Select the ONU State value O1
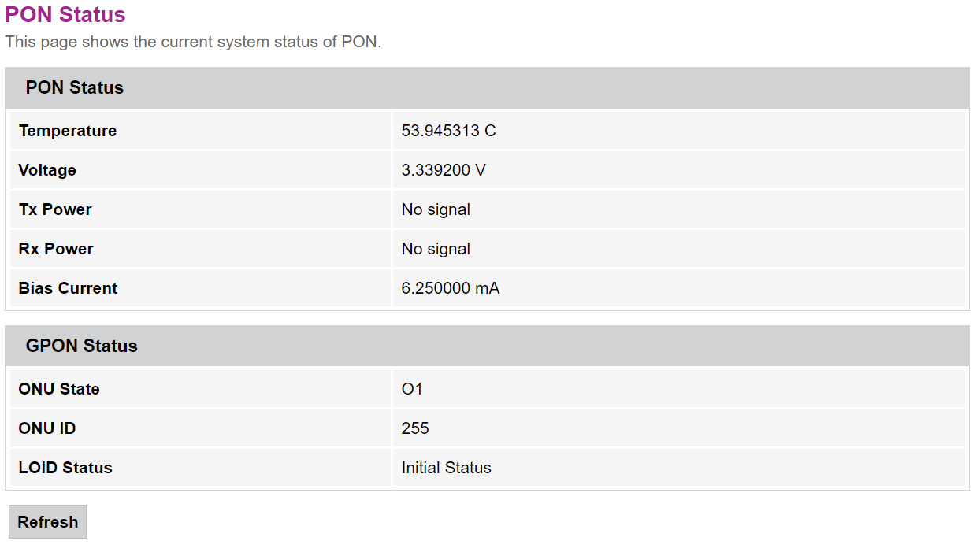This screenshot has width=980, height=552. tap(412, 389)
